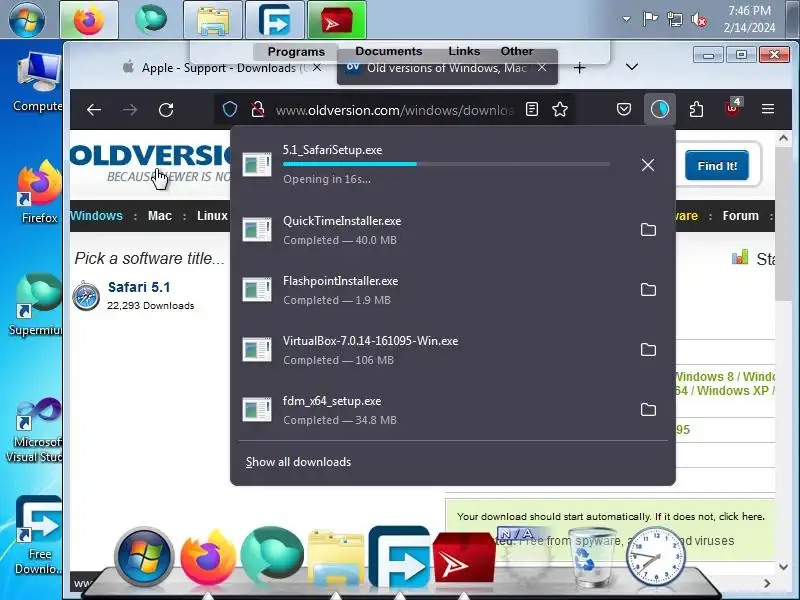Select the Firefox desktop shortcut
Screen dimensions: 800x600
coord(39,193)
